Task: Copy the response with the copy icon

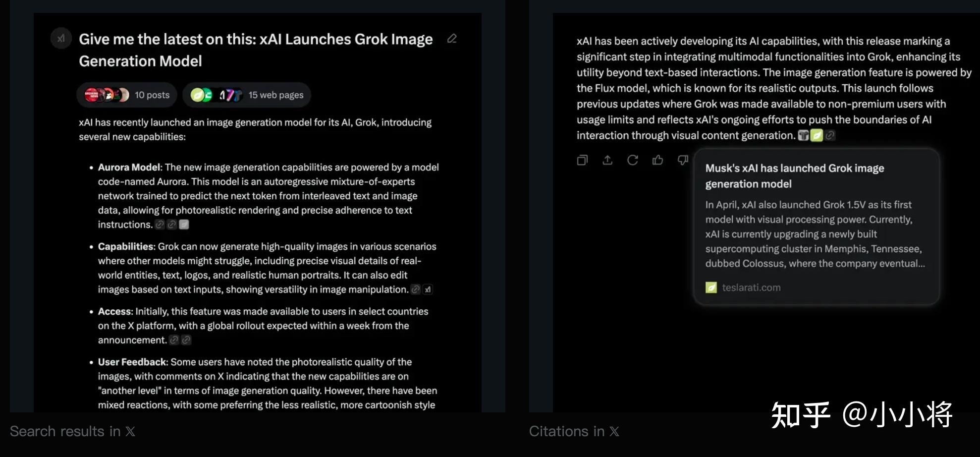Action: [x=582, y=160]
